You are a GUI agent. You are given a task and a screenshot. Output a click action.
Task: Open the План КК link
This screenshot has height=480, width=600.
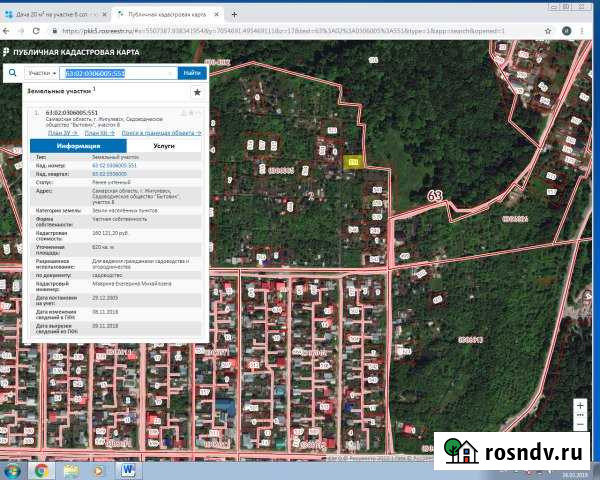96,132
